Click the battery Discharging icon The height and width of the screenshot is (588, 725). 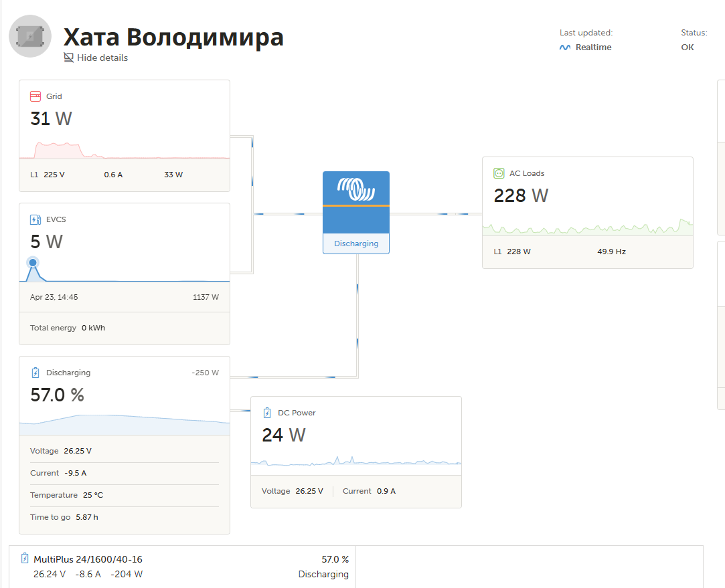35,373
